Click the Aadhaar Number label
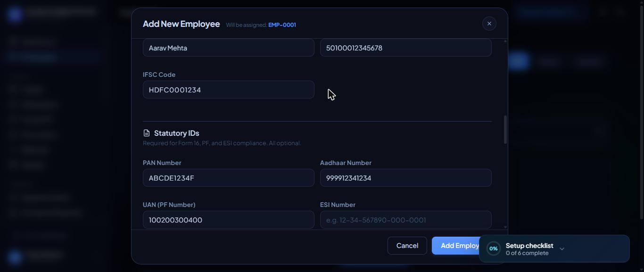Image resolution: width=644 pixels, height=272 pixels. click(x=346, y=163)
